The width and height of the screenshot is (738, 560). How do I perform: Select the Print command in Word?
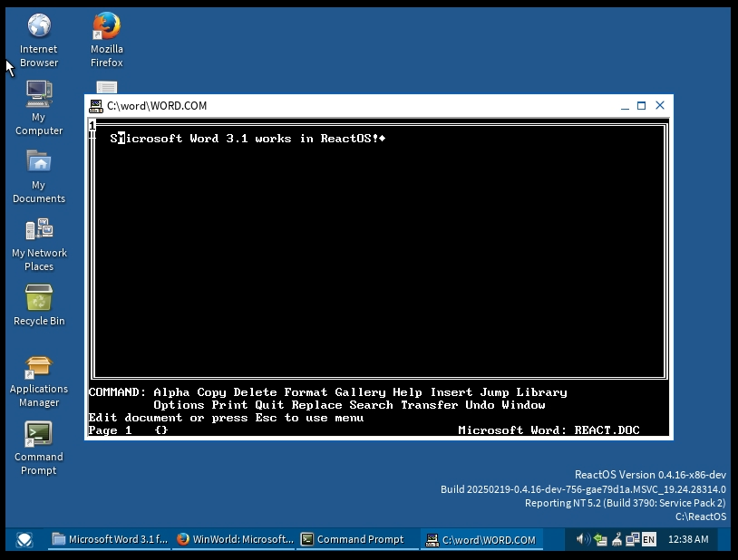tap(229, 405)
